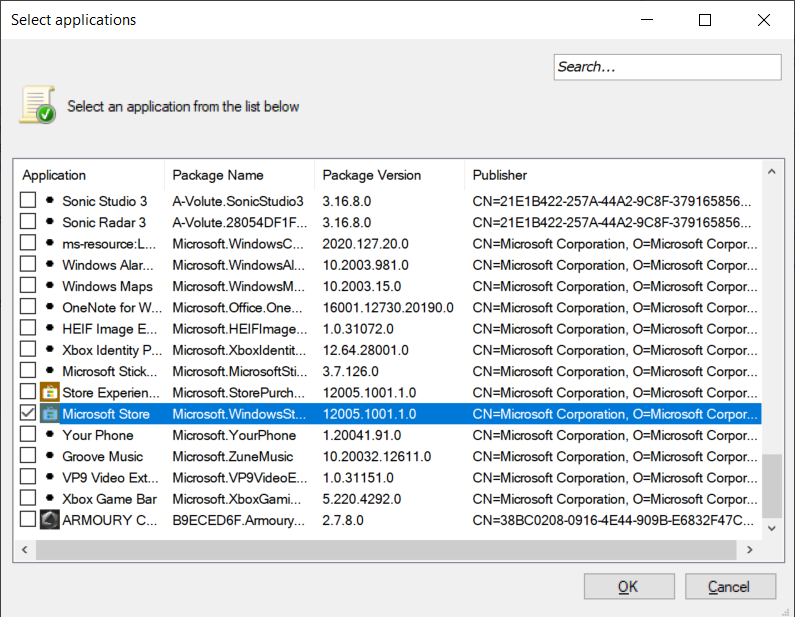Click bullet icon beside Sonic Studio 3
Image resolution: width=795 pixels, height=617 pixels.
50,200
